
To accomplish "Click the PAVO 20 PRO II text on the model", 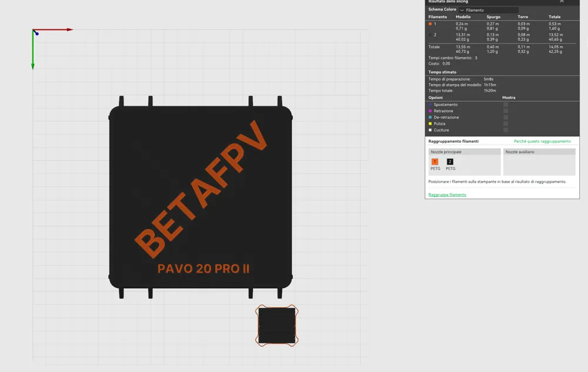I will [203, 269].
